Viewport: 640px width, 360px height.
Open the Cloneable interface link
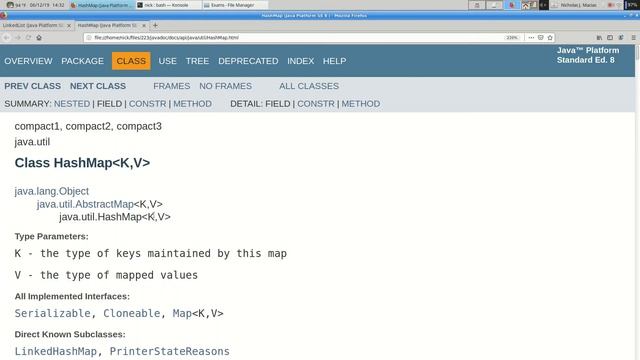click(131, 313)
